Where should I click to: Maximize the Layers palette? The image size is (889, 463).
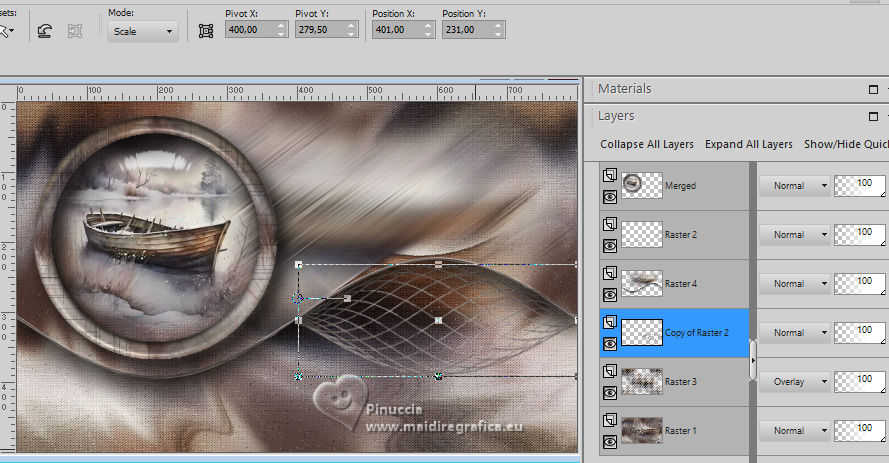tap(873, 116)
